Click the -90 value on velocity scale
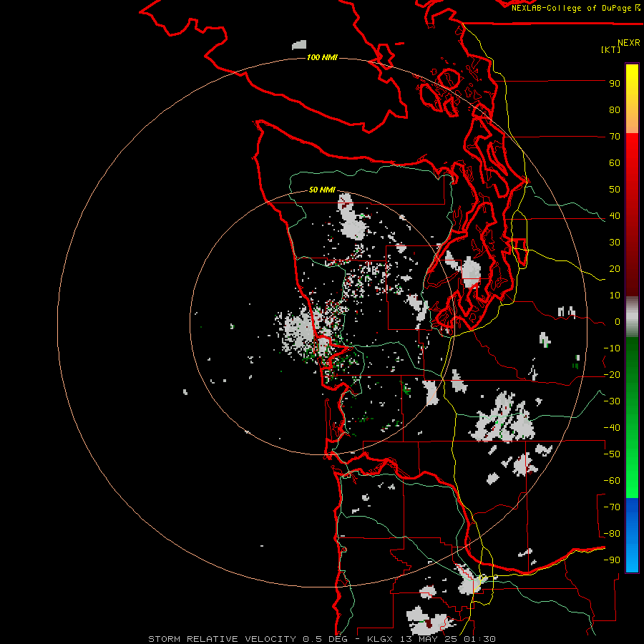 click(x=612, y=560)
